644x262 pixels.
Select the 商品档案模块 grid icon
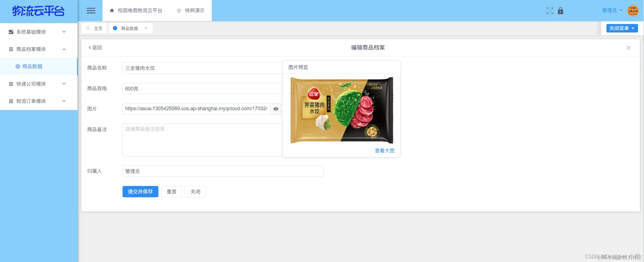tap(11, 49)
